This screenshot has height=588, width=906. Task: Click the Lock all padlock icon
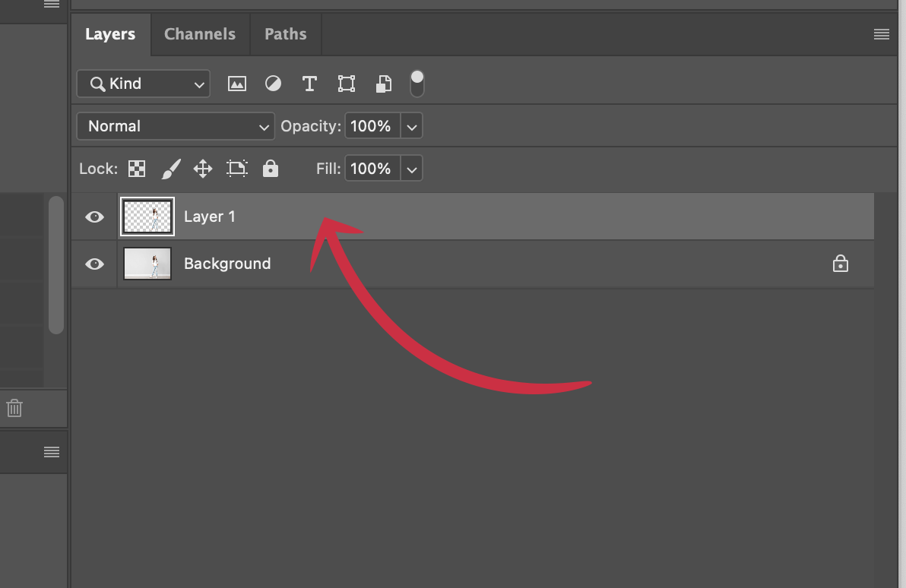pos(271,169)
